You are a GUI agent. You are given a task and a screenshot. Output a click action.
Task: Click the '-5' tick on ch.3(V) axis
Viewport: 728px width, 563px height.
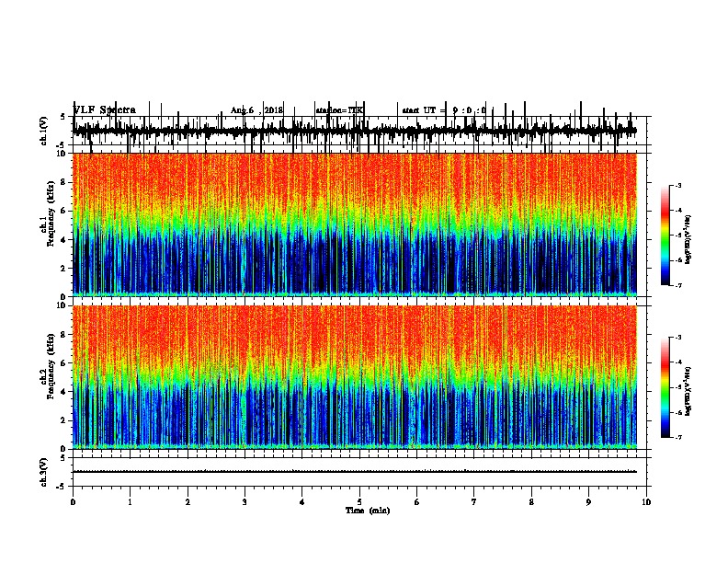[62, 487]
